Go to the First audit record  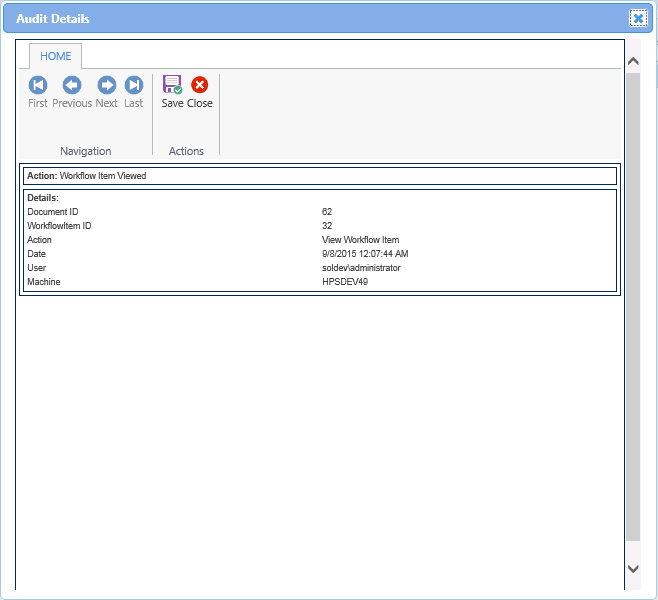point(38,92)
